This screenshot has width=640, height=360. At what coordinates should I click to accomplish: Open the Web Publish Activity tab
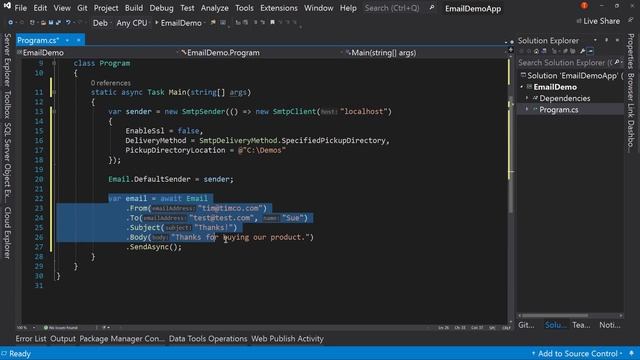(x=287, y=339)
